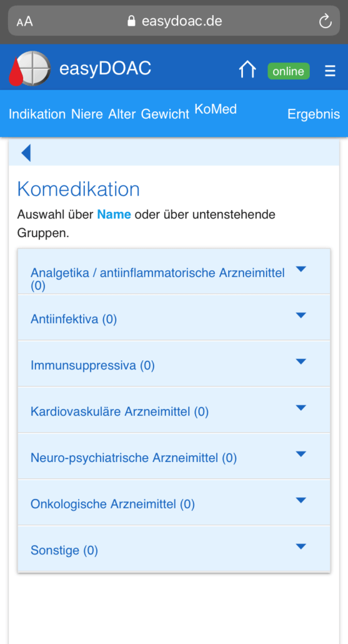
Task: Open text size AA control
Action: (x=24, y=21)
